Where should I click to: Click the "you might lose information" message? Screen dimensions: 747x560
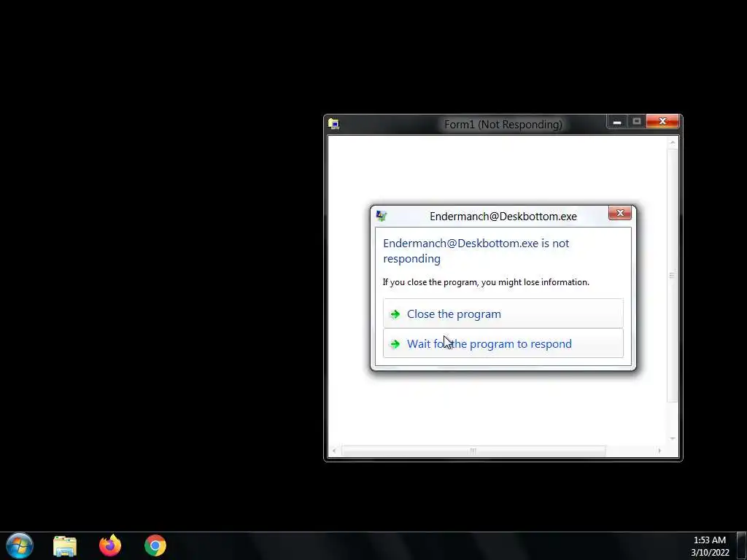(x=486, y=282)
